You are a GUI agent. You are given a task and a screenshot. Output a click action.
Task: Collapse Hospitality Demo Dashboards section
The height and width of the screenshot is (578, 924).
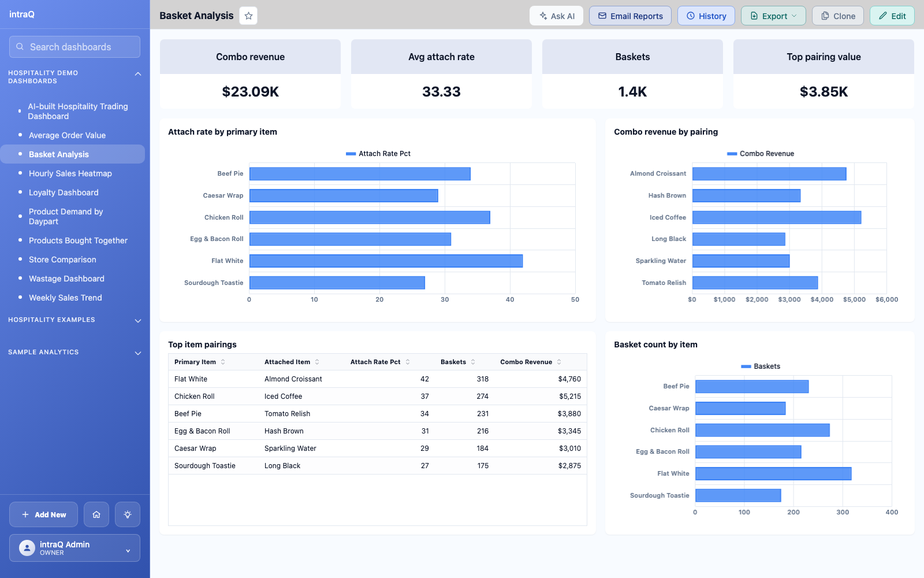[x=138, y=74]
